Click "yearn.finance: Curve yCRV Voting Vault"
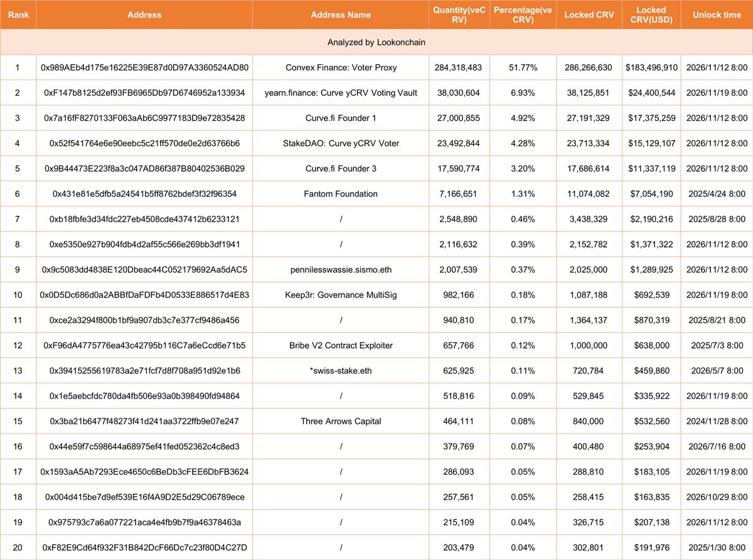 (x=341, y=93)
